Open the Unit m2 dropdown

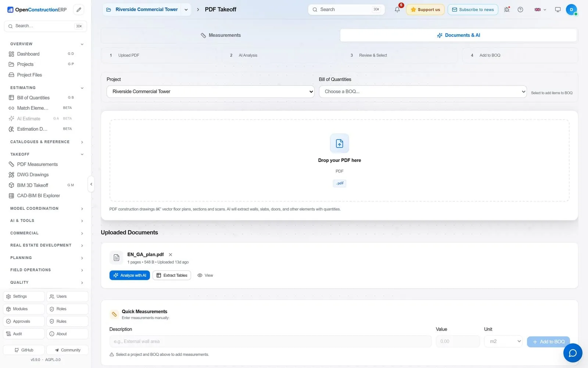coord(503,342)
